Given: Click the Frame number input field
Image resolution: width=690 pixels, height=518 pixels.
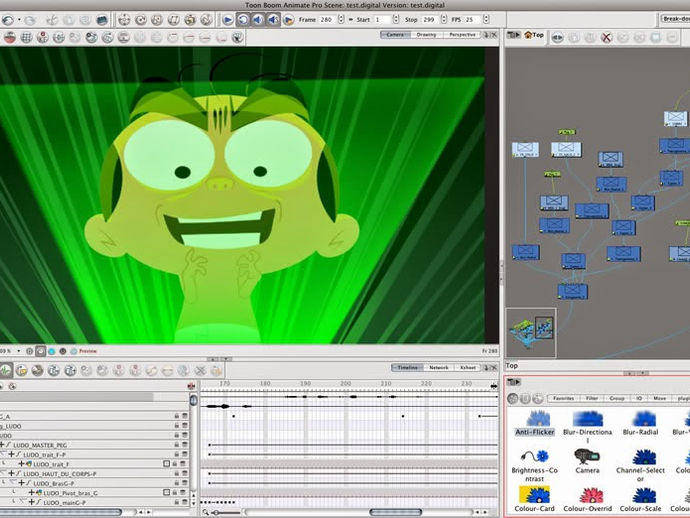Looking at the screenshot, I should pyautogui.click(x=327, y=20).
